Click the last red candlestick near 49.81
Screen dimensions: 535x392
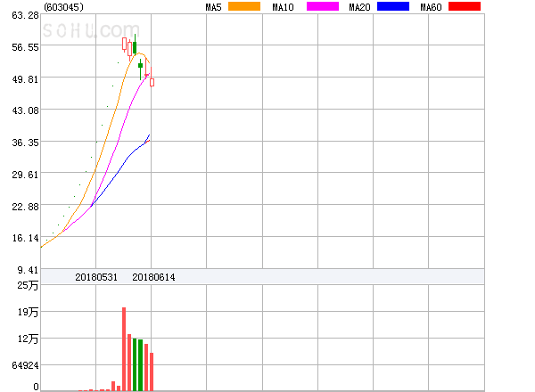[152, 77]
